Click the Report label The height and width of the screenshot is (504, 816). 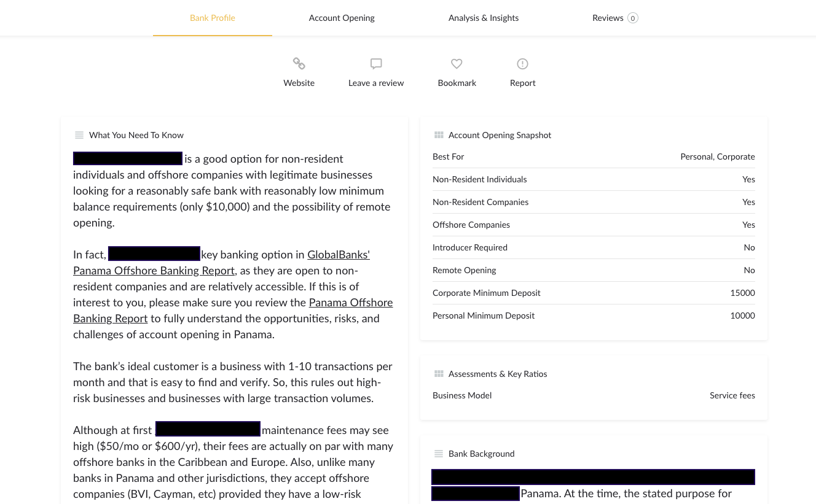click(x=522, y=83)
